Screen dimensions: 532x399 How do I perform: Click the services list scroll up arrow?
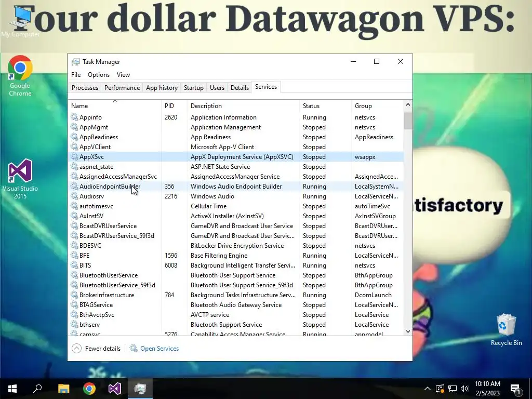[x=408, y=104]
